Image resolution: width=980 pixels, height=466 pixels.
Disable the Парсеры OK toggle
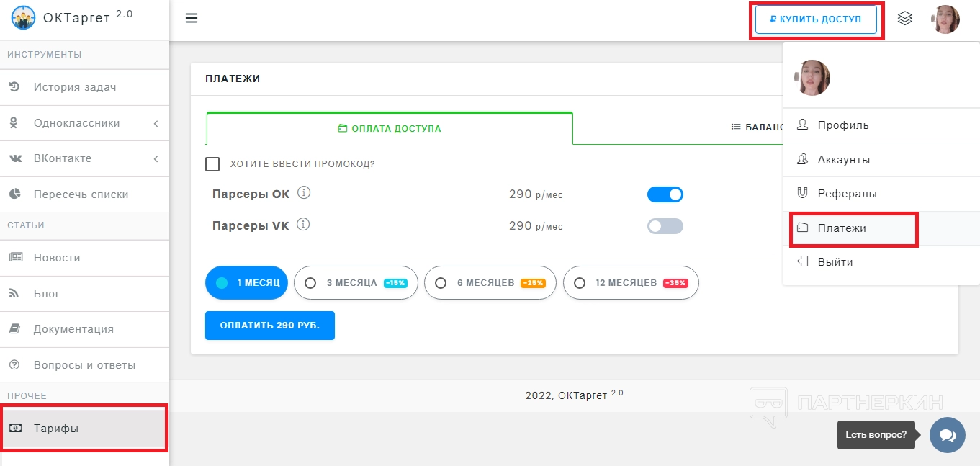click(x=665, y=194)
